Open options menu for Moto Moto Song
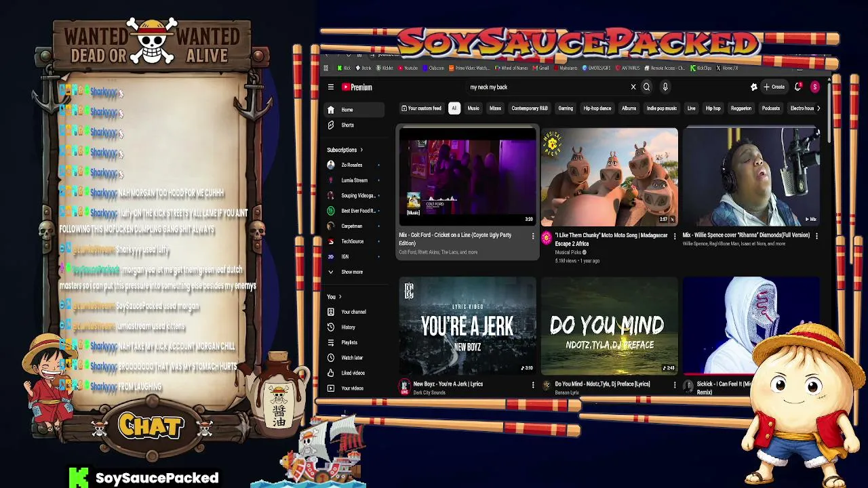Viewport: 868px width, 488px height. 675,236
